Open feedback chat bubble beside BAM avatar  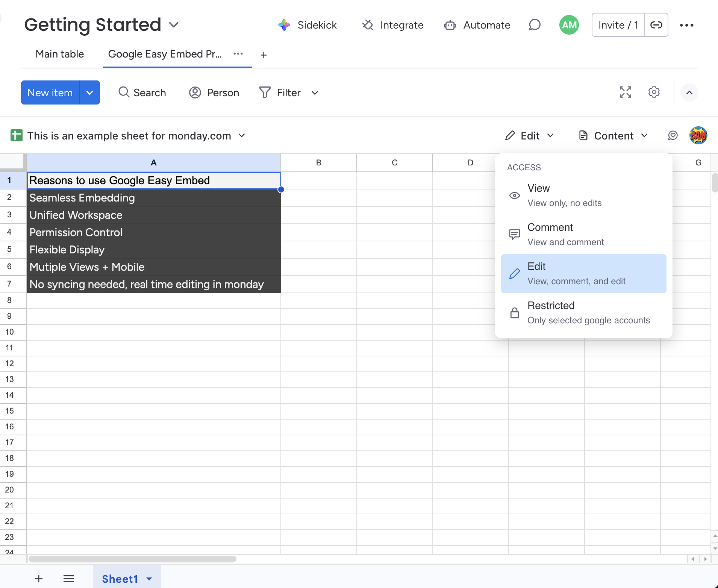673,136
